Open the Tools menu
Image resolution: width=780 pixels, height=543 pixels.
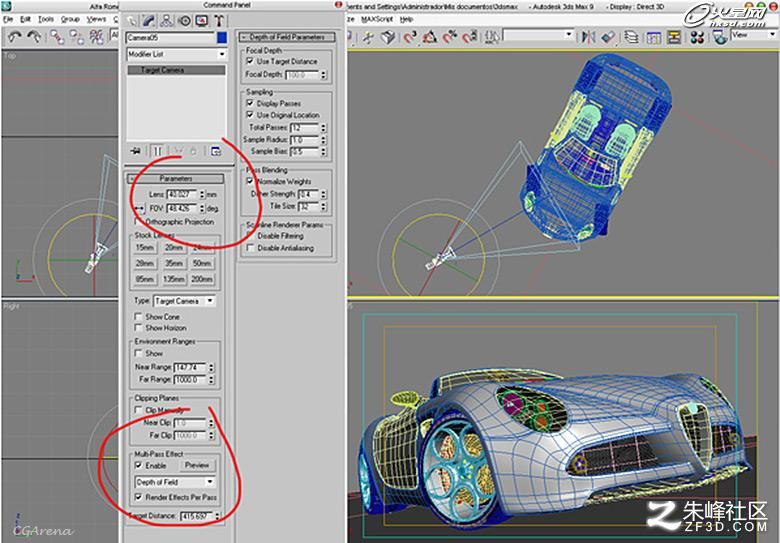click(x=46, y=19)
